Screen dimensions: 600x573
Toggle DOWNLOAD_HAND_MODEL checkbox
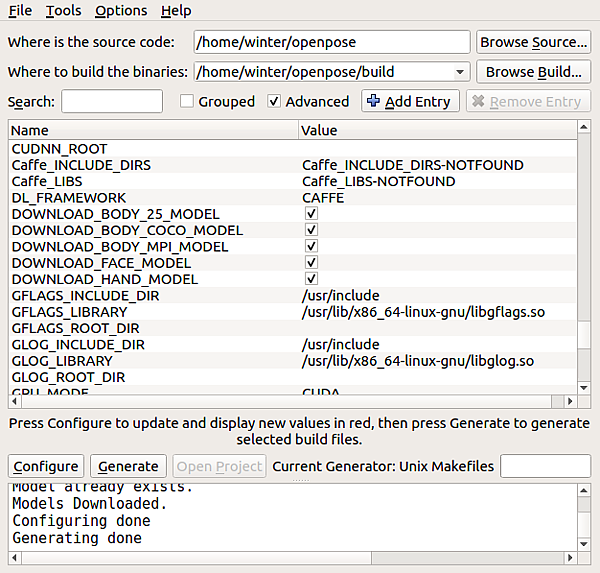pyautogui.click(x=311, y=279)
